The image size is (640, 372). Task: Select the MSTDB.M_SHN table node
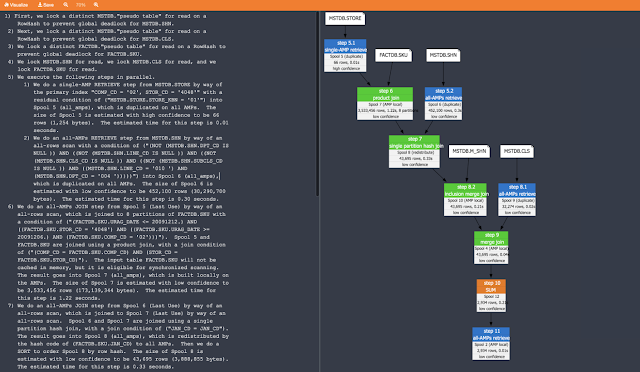pos(469,151)
